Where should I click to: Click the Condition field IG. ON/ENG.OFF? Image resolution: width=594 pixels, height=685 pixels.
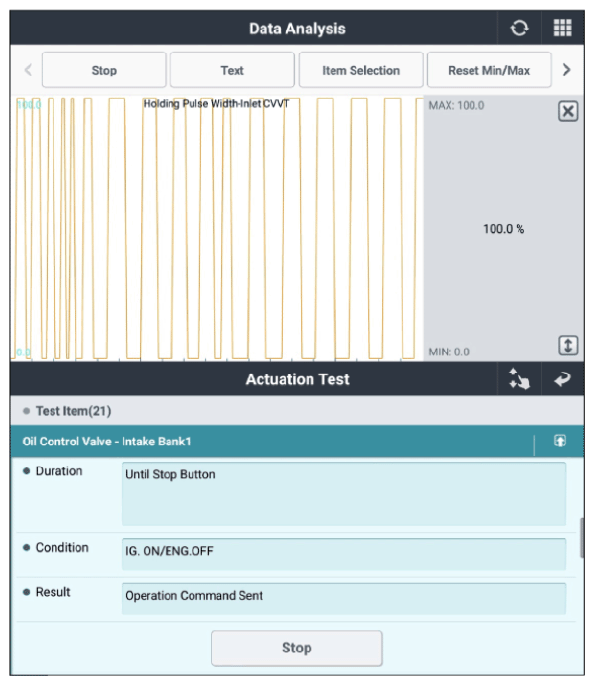(344, 554)
